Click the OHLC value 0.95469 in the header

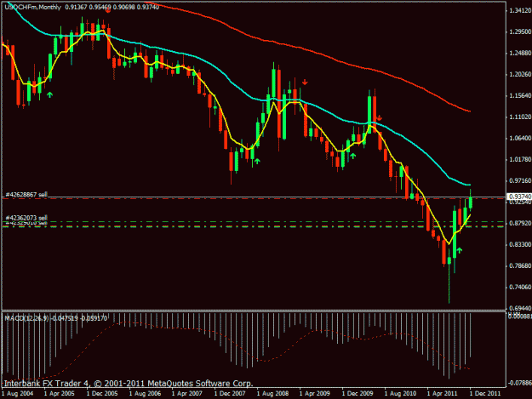[100, 7]
